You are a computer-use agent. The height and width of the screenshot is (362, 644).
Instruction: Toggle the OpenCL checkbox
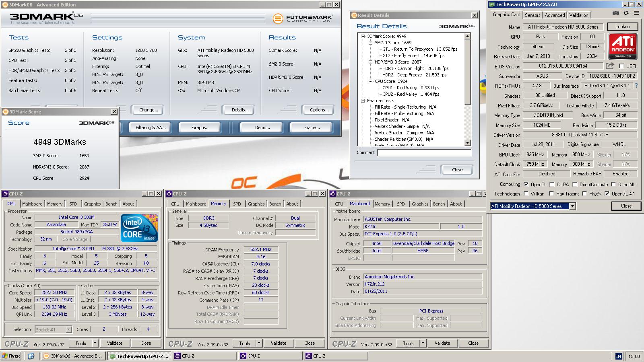tap(526, 184)
